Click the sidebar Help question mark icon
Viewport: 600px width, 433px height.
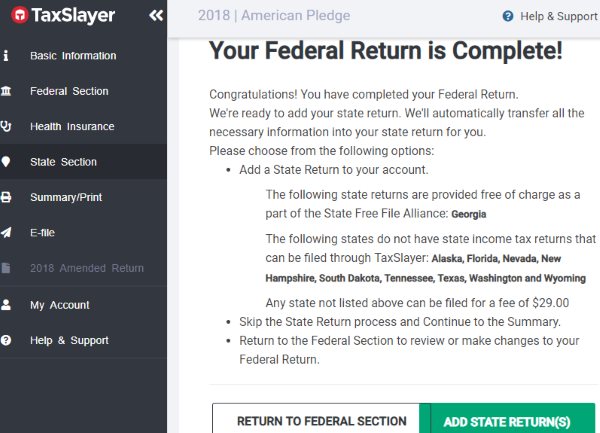pos(7,340)
